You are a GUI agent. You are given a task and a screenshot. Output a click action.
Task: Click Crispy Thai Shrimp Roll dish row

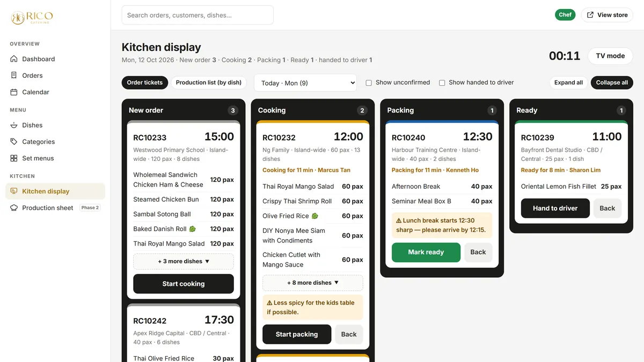[313, 201]
